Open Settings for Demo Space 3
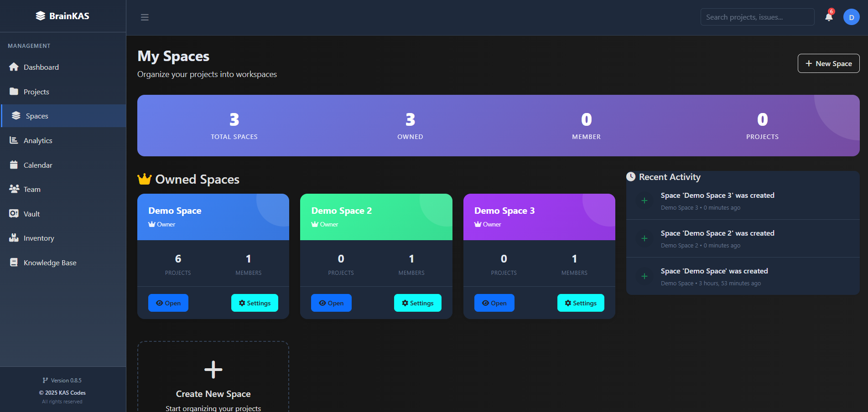Image resolution: width=868 pixels, height=412 pixels. point(580,303)
